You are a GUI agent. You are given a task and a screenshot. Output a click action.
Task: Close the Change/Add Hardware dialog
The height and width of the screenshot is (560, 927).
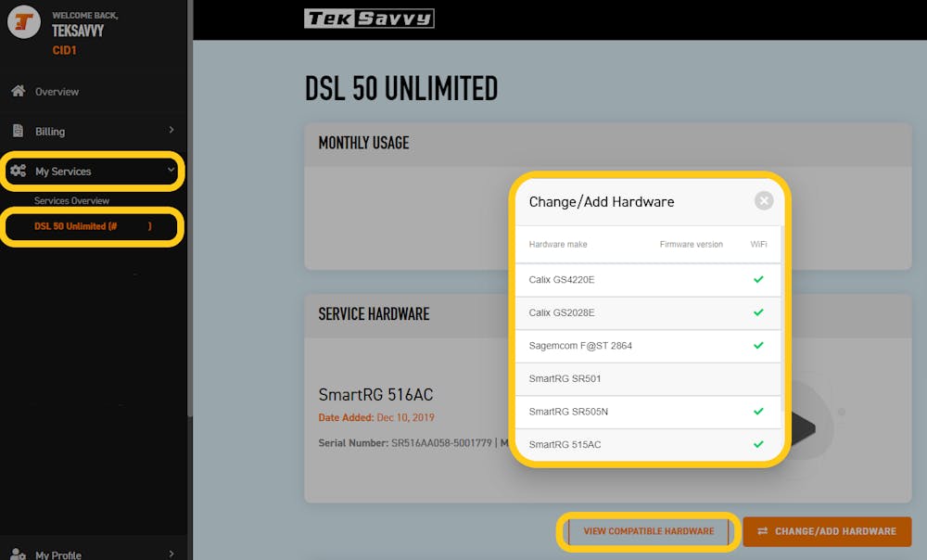(x=764, y=201)
